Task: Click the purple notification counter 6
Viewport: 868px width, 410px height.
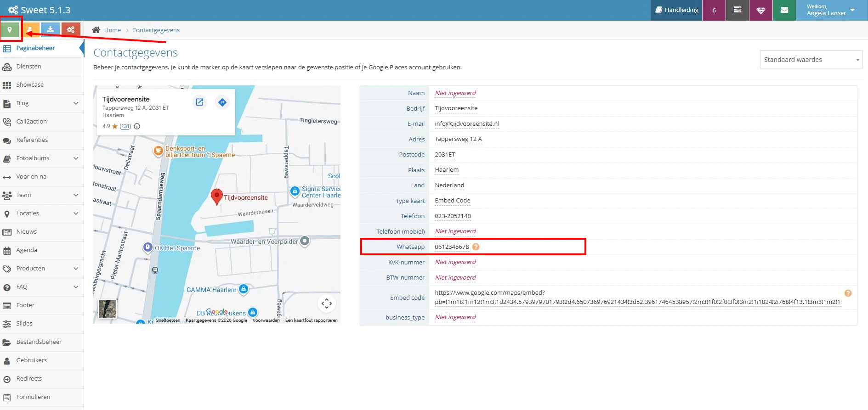Action: (714, 10)
